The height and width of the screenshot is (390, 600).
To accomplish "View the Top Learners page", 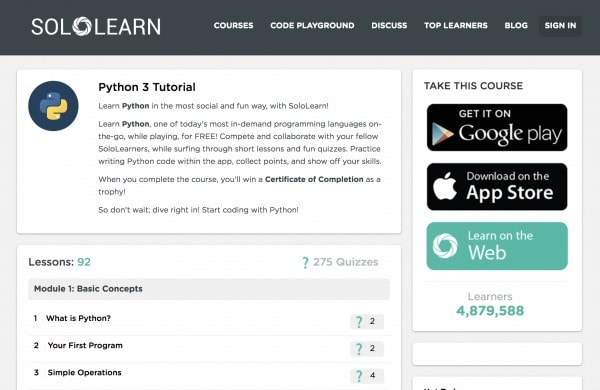I will (x=456, y=26).
